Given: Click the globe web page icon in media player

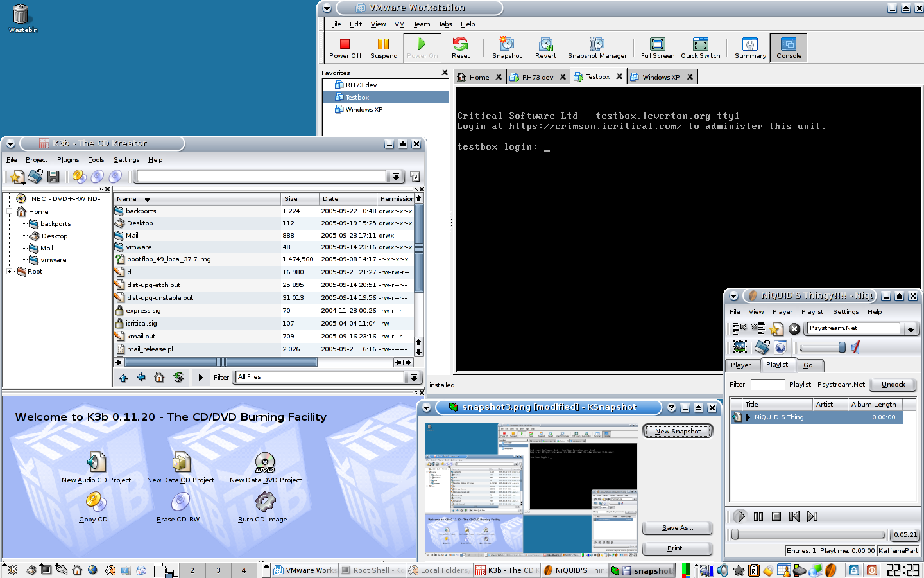Looking at the screenshot, I should point(780,347).
